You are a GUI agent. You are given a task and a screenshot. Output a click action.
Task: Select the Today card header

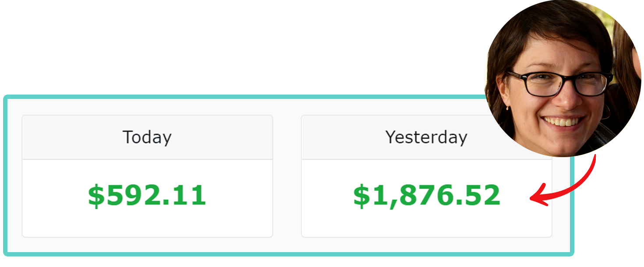[147, 137]
